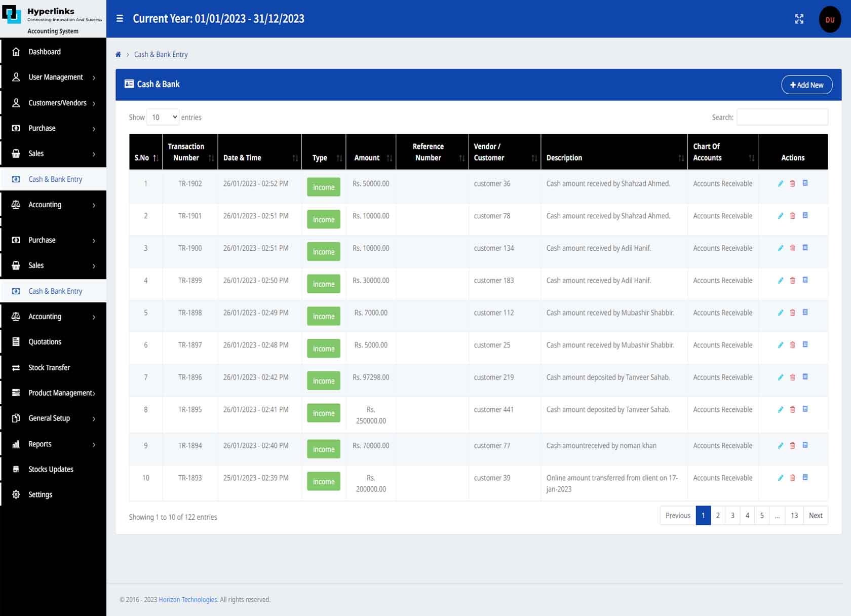
Task: Delete transaction TR-1902 with trash icon
Action: [793, 183]
